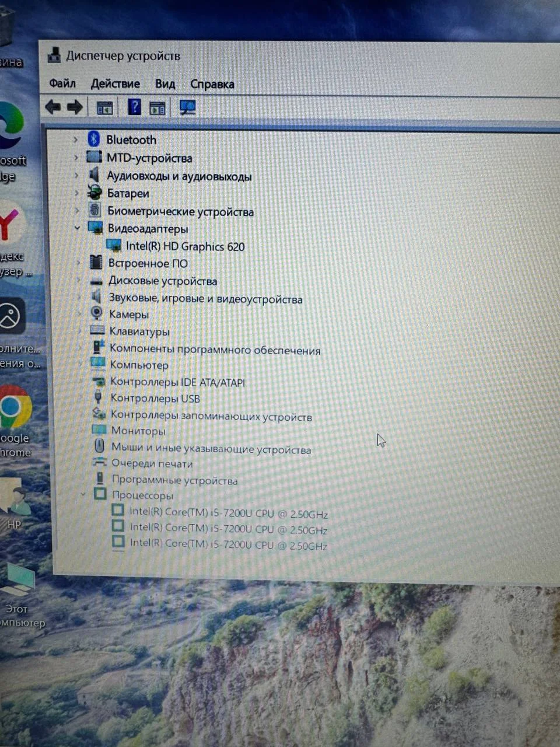The image size is (560, 747).
Task: Click the Device Manager title bar icon
Action: [54, 55]
